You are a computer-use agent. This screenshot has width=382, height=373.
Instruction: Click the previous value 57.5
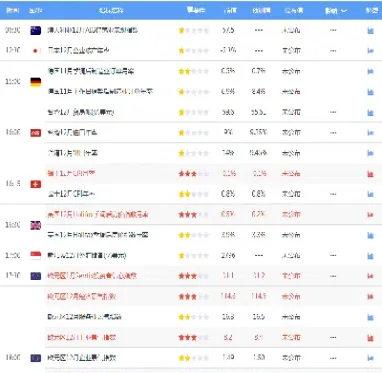click(x=228, y=30)
